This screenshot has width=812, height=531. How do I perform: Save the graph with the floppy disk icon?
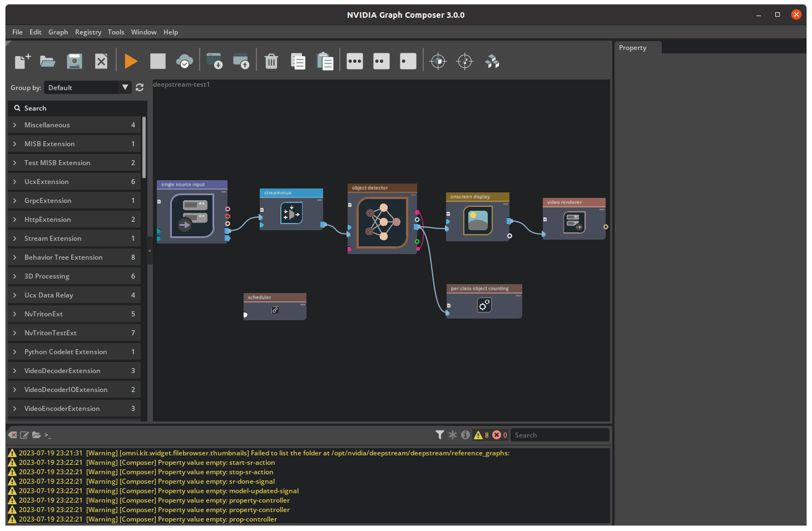click(75, 61)
